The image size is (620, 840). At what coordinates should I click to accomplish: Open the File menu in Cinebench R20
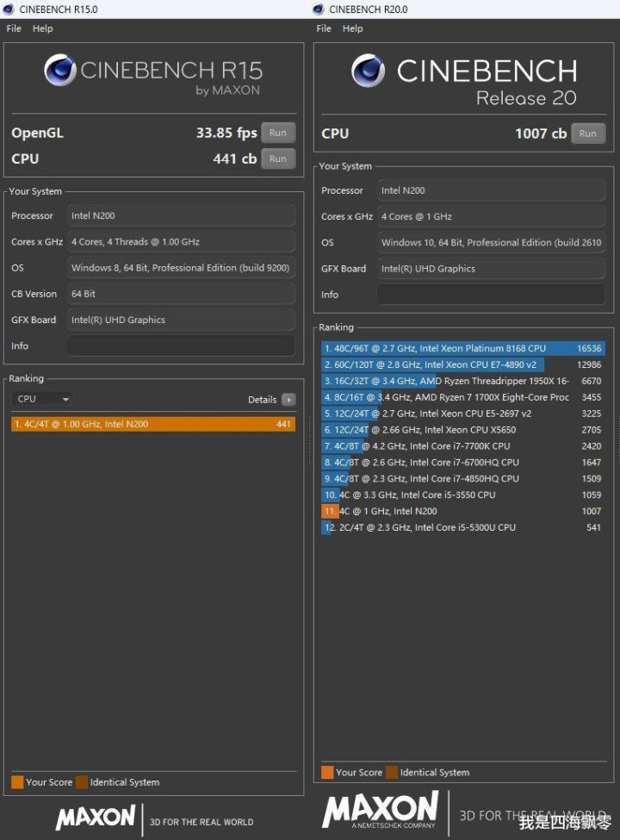pos(324,28)
